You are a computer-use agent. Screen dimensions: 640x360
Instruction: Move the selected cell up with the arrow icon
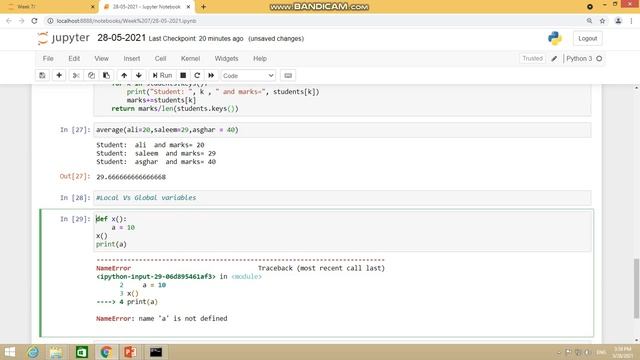pyautogui.click(x=124, y=76)
